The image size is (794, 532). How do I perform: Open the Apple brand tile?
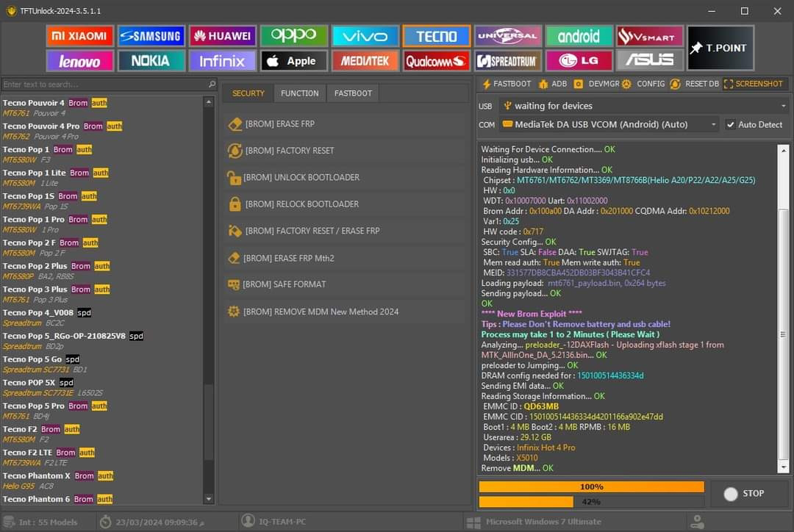(x=293, y=61)
